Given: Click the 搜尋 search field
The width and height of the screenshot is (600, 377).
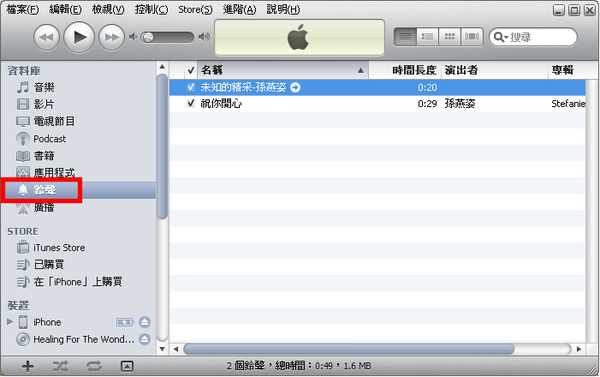Looking at the screenshot, I should (x=533, y=37).
